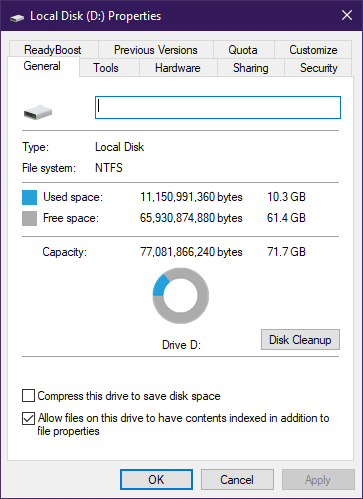Click the blue Used space color box

click(29, 197)
